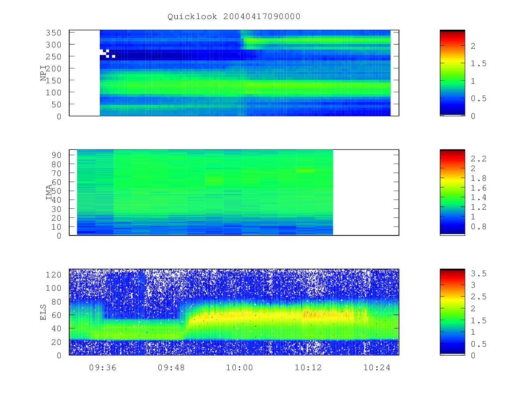Click the 10:24 time axis label
532x399 pixels.
click(x=376, y=368)
